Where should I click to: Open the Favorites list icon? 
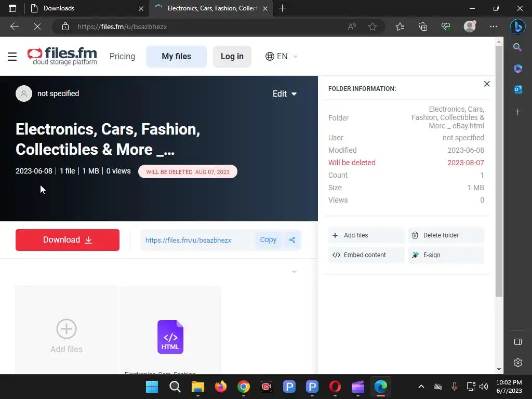point(400,26)
